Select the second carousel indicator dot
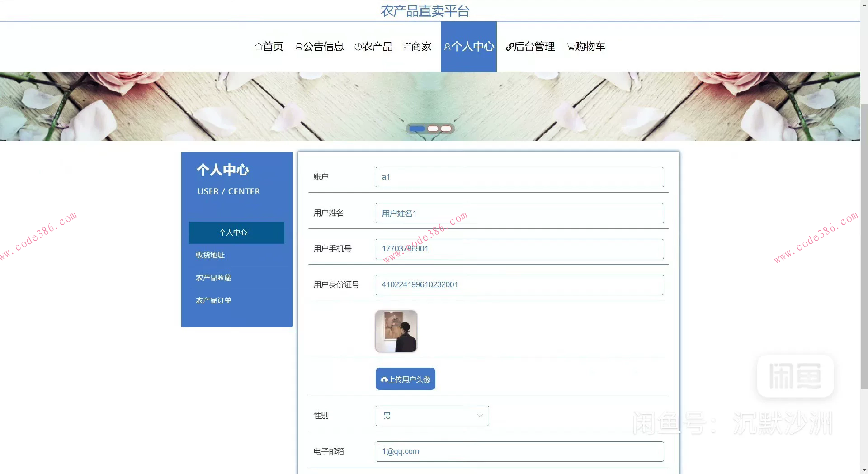Image resolution: width=868 pixels, height=474 pixels. pos(433,128)
